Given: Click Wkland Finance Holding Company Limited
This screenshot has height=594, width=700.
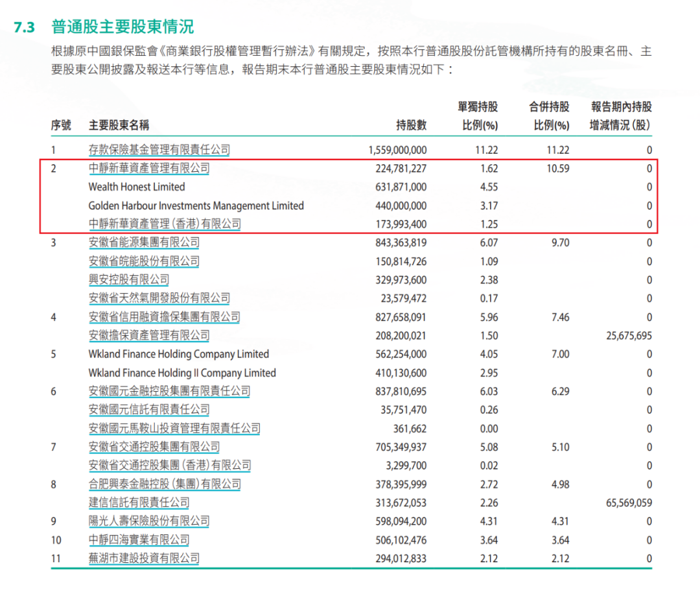Looking at the screenshot, I should pos(179,354).
